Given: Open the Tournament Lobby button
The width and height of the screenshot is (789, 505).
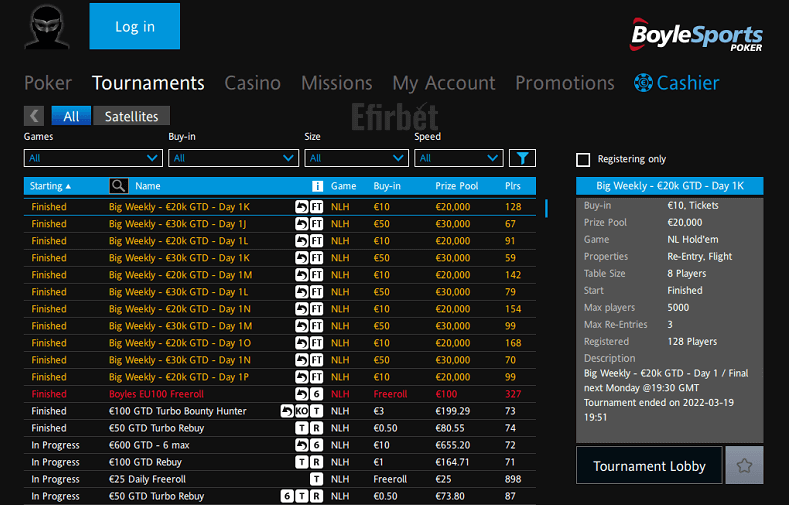Looking at the screenshot, I should pos(649,465).
